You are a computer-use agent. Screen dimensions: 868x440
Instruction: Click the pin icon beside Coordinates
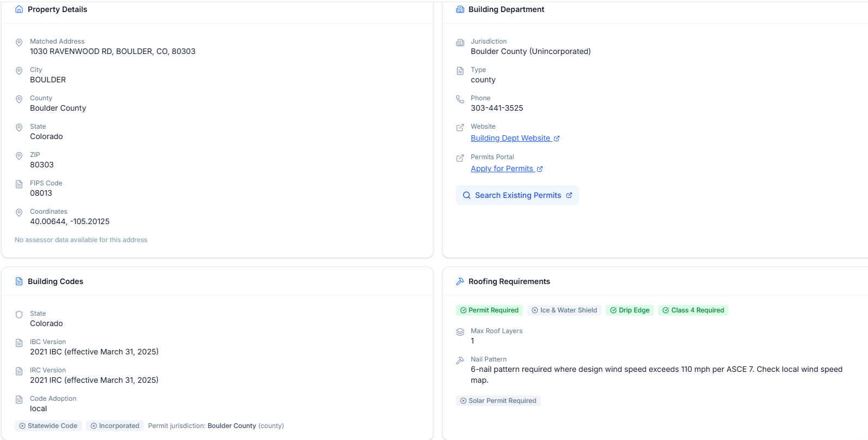pos(19,213)
